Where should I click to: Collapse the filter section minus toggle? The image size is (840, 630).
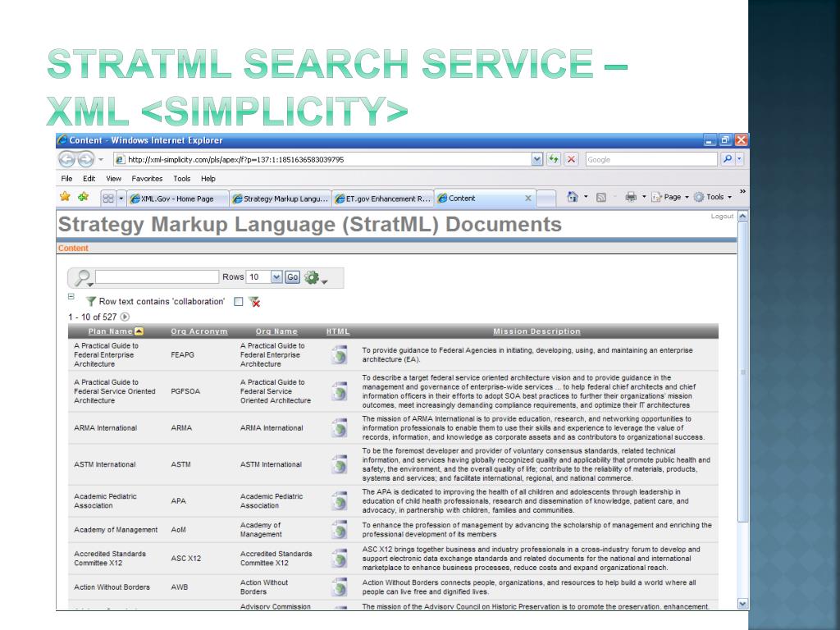71,297
